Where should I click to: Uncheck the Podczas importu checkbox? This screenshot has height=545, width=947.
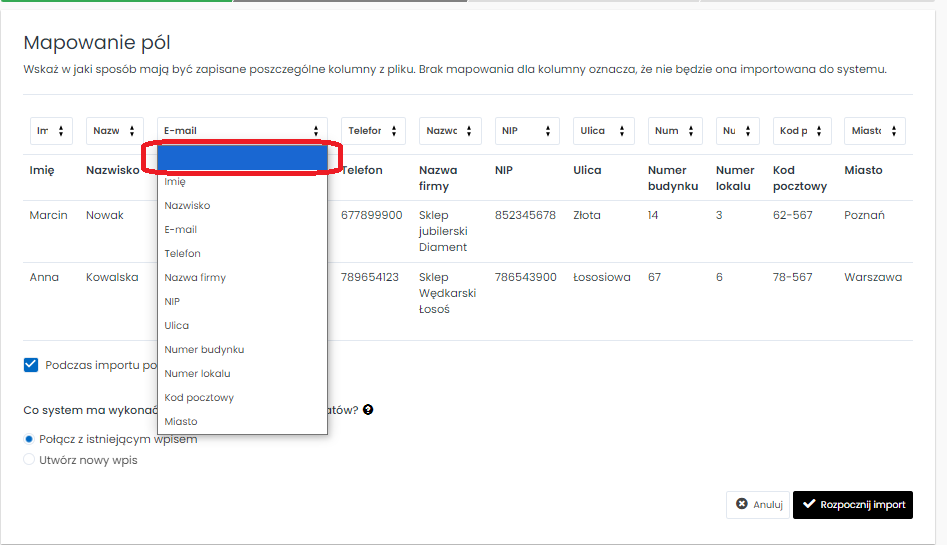click(x=31, y=365)
